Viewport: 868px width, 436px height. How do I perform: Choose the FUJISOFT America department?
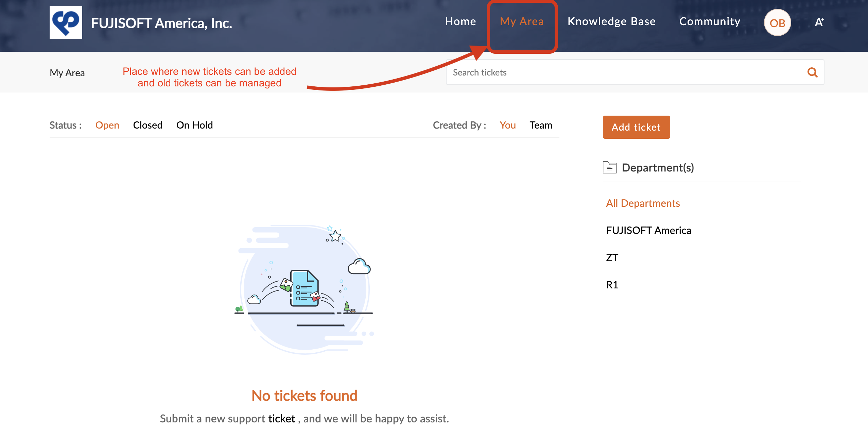pyautogui.click(x=648, y=230)
